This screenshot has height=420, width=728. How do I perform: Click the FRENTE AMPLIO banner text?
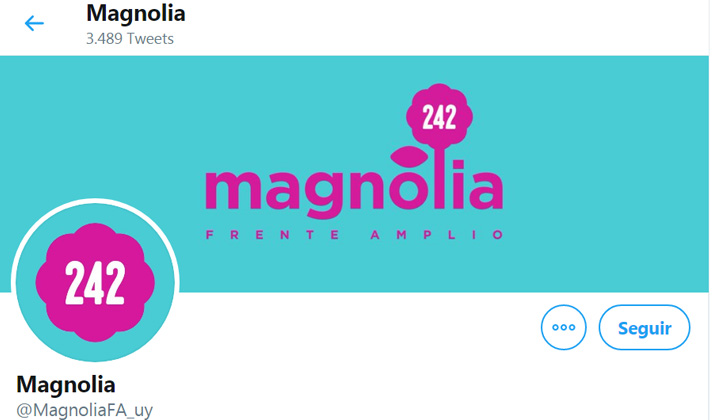coord(354,235)
